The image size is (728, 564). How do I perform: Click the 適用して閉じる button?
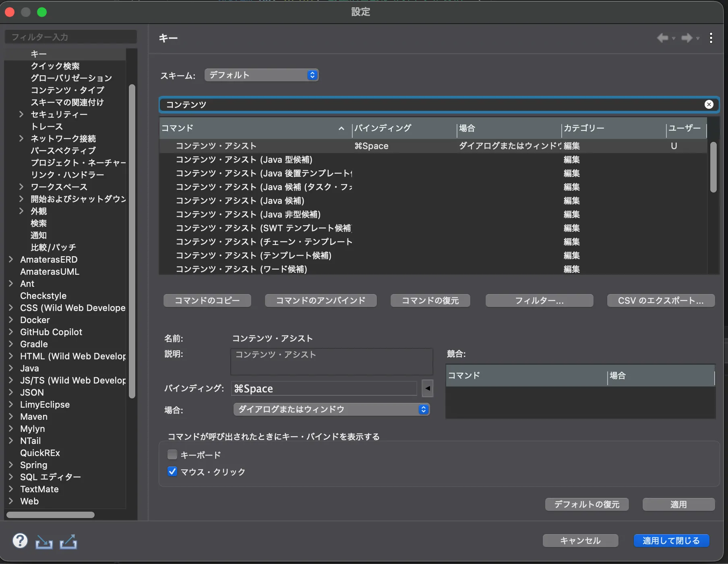pyautogui.click(x=671, y=541)
